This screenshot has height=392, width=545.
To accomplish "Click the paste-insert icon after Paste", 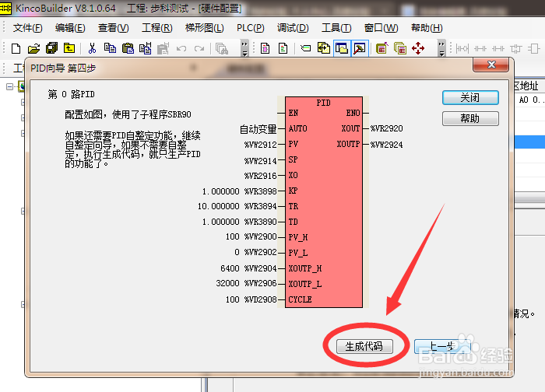I will tap(146, 48).
